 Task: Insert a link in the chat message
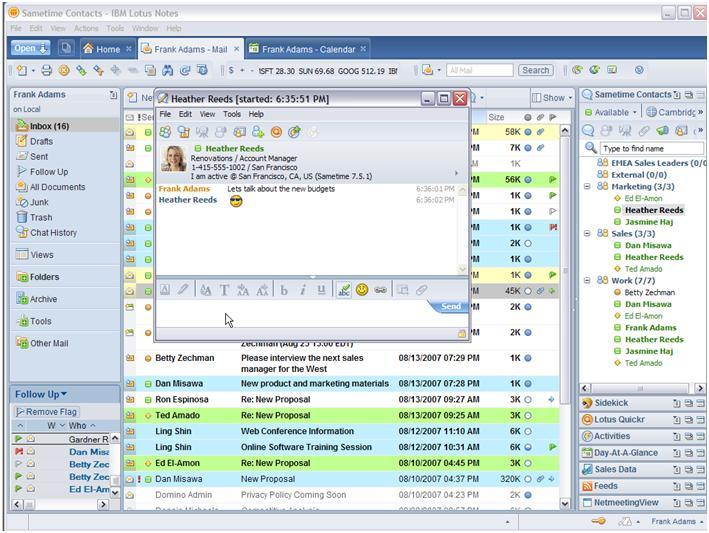click(x=380, y=290)
